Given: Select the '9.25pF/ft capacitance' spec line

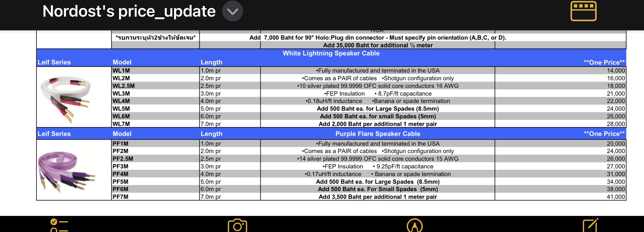Looking at the screenshot, I should click(x=378, y=166).
